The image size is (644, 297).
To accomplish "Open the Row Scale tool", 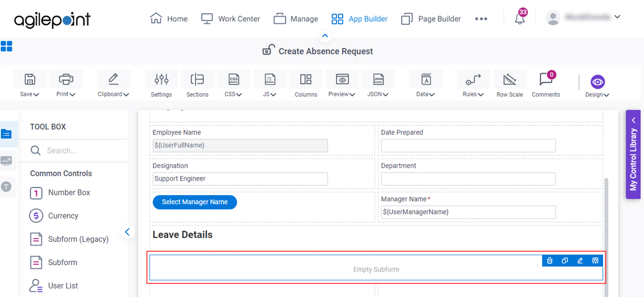I will [510, 84].
